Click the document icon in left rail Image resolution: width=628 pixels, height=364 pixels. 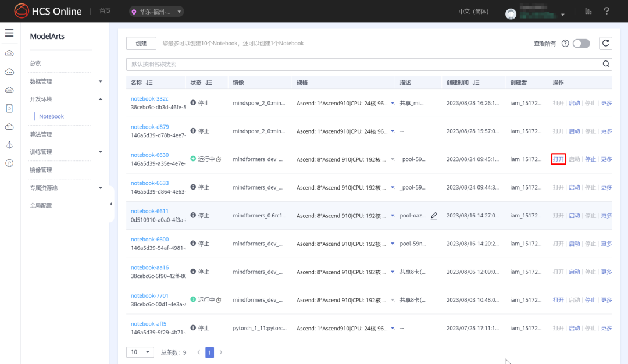pyautogui.click(x=9, y=108)
